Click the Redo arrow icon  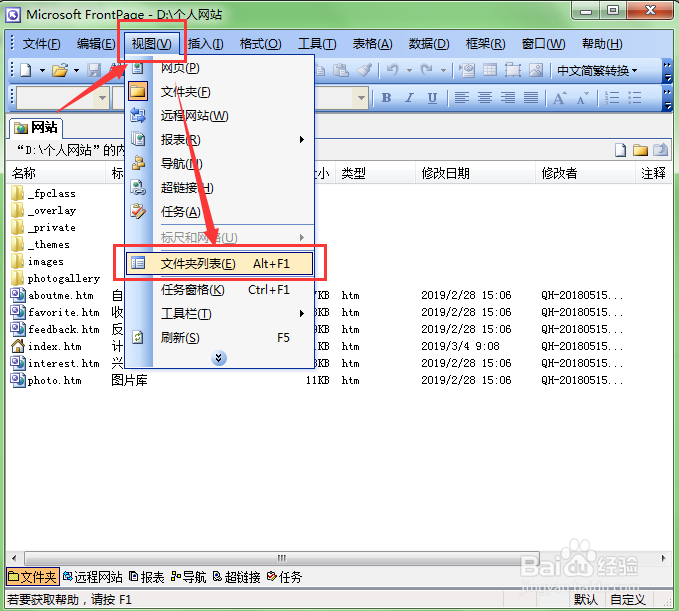[427, 70]
